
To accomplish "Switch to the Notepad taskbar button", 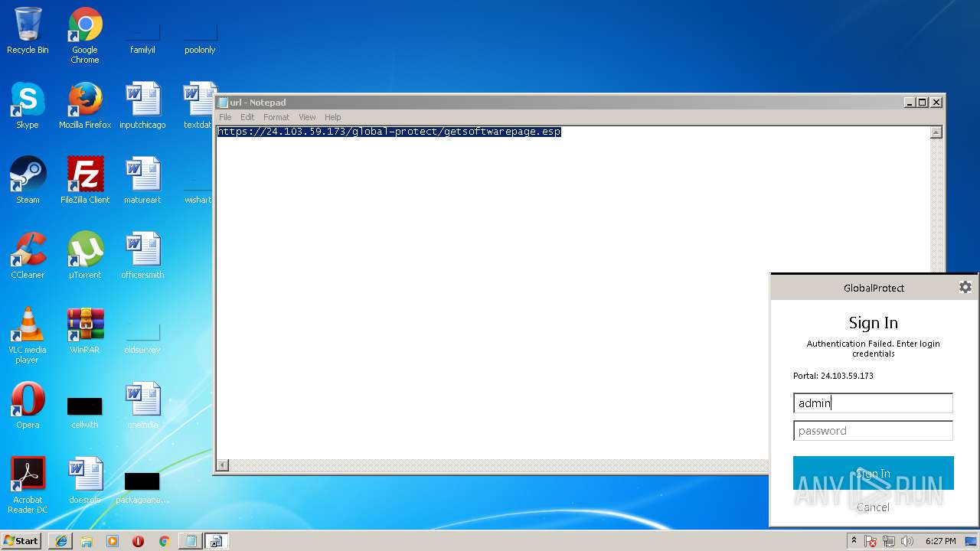I will [190, 541].
